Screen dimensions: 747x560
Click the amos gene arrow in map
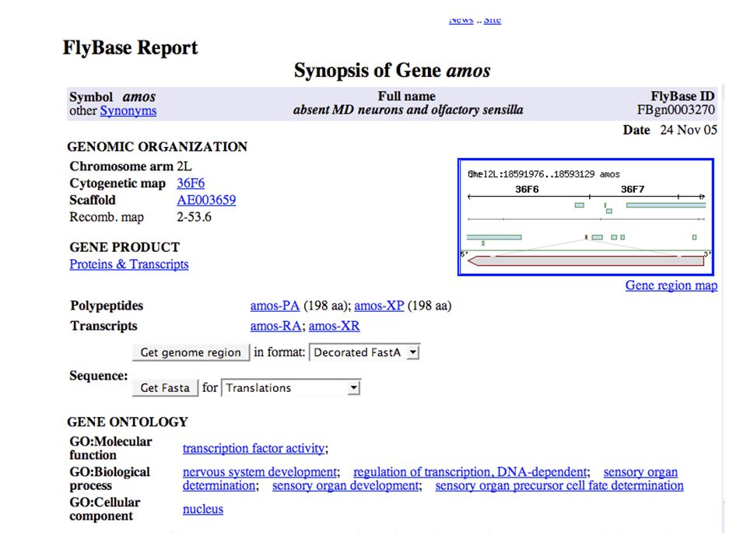[x=586, y=261]
